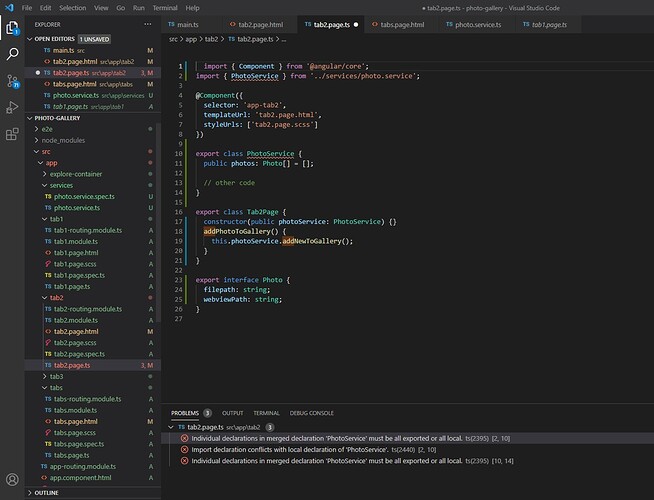Select main.ts in Open Editors list
The width and height of the screenshot is (654, 500).
coord(93,50)
